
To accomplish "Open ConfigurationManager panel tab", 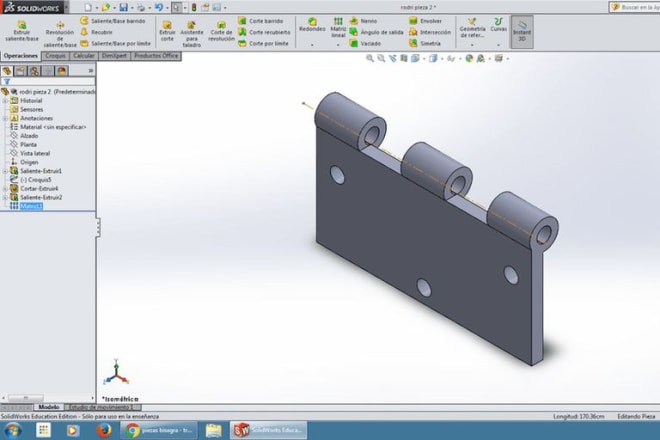I will 35,71.
